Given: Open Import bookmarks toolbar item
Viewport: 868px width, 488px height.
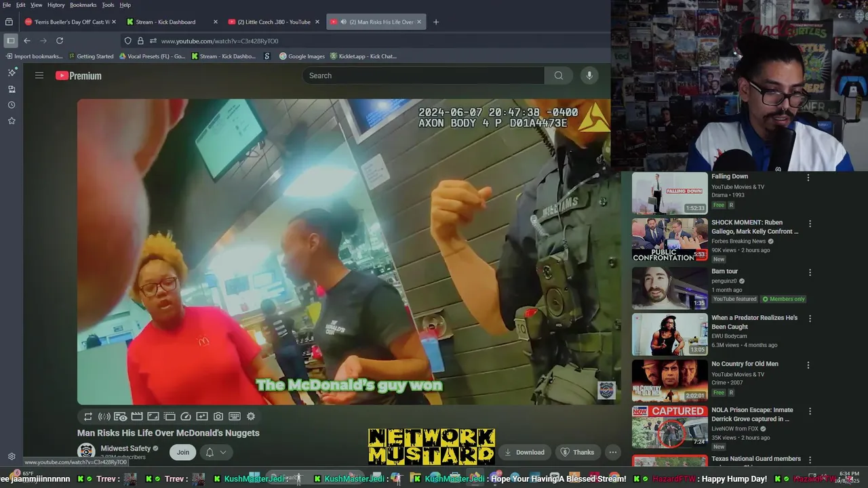Looking at the screenshot, I should click(x=34, y=56).
